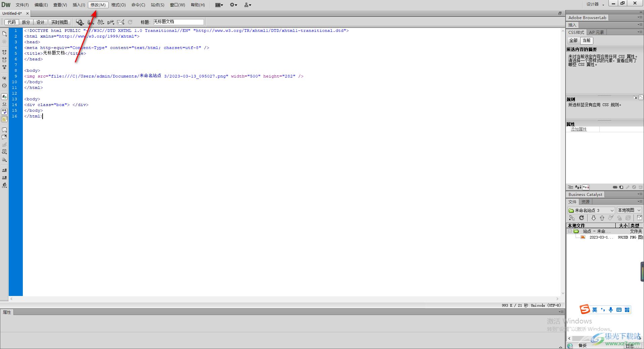
Task: Open the 未命名站点 3 site dropdown
Action: [591, 210]
